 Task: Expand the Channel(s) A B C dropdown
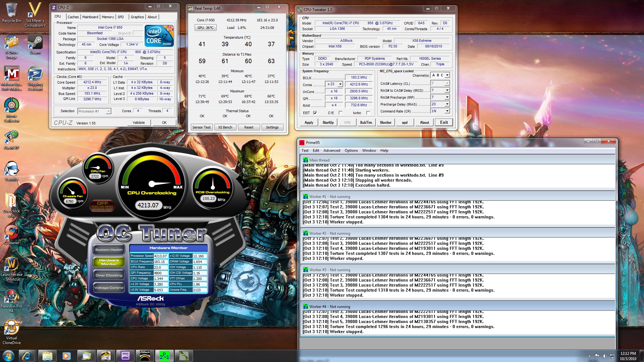(447, 75)
